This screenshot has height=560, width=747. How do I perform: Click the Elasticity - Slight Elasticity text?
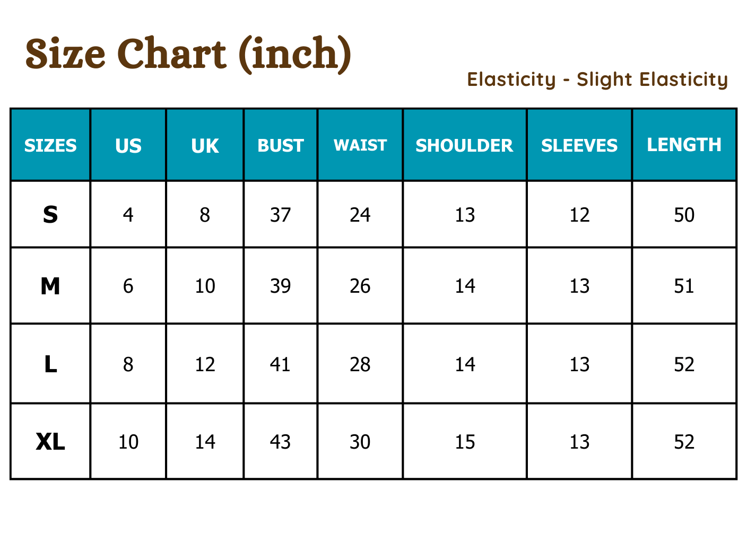pyautogui.click(x=597, y=80)
